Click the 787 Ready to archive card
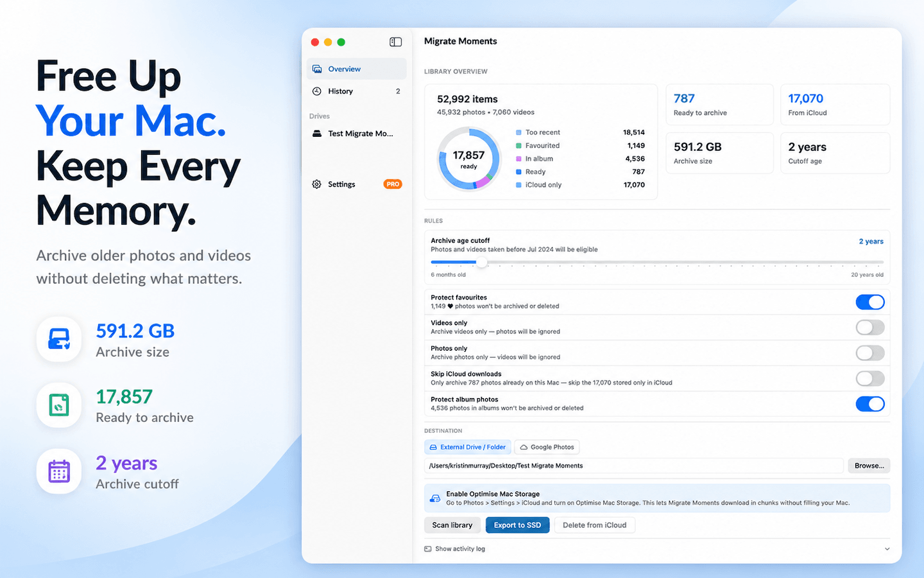Image resolution: width=924 pixels, height=578 pixels. coord(719,105)
